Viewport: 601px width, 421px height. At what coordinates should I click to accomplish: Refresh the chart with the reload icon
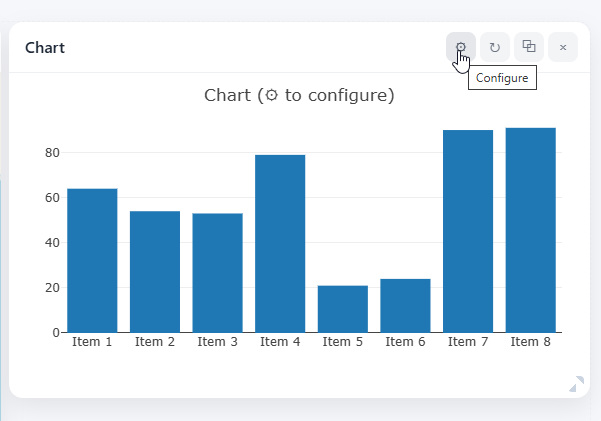495,47
